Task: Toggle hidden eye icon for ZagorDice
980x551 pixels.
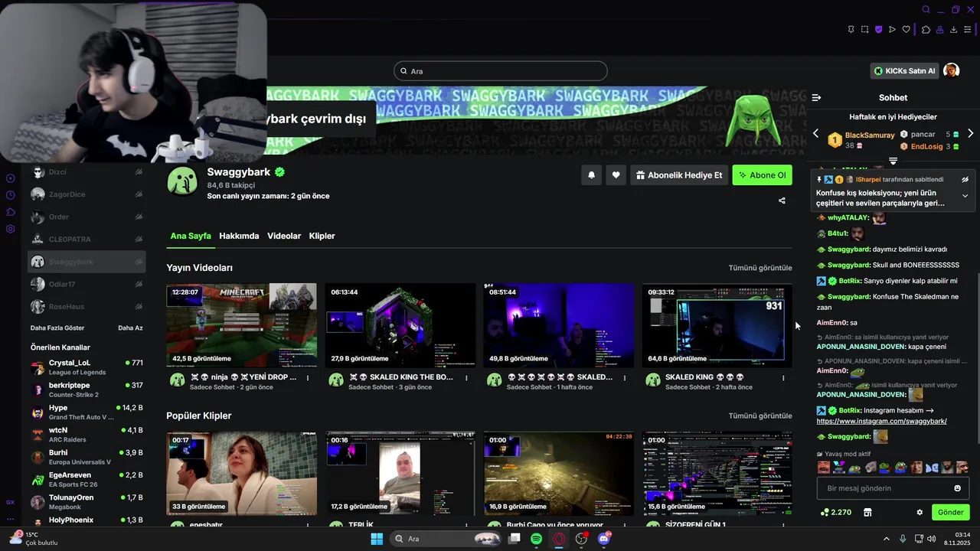Action: (x=139, y=194)
